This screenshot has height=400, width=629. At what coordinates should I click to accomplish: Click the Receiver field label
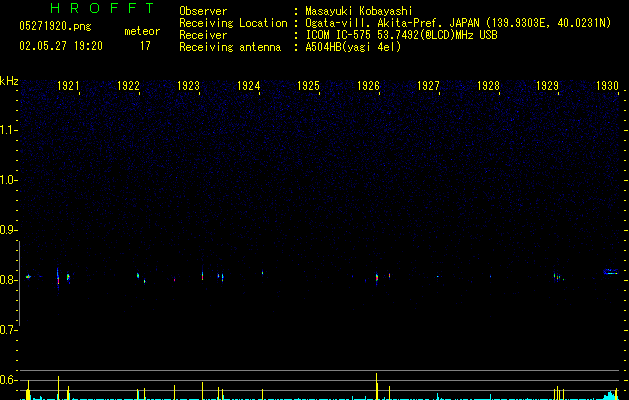click(x=203, y=35)
